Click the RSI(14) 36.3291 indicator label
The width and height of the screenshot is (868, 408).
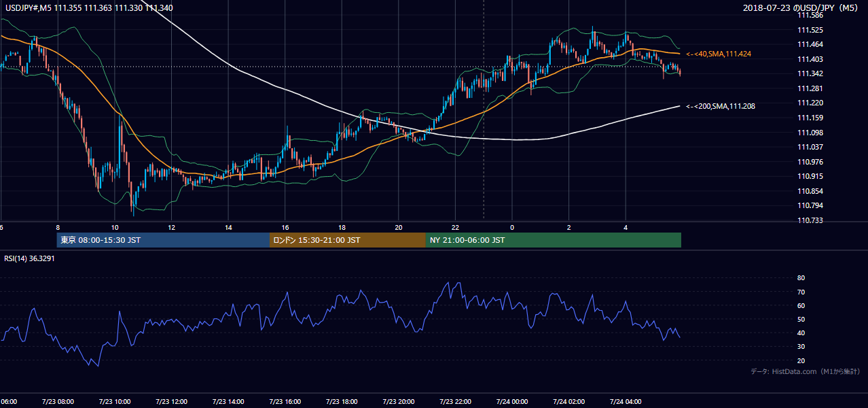[x=29, y=258]
